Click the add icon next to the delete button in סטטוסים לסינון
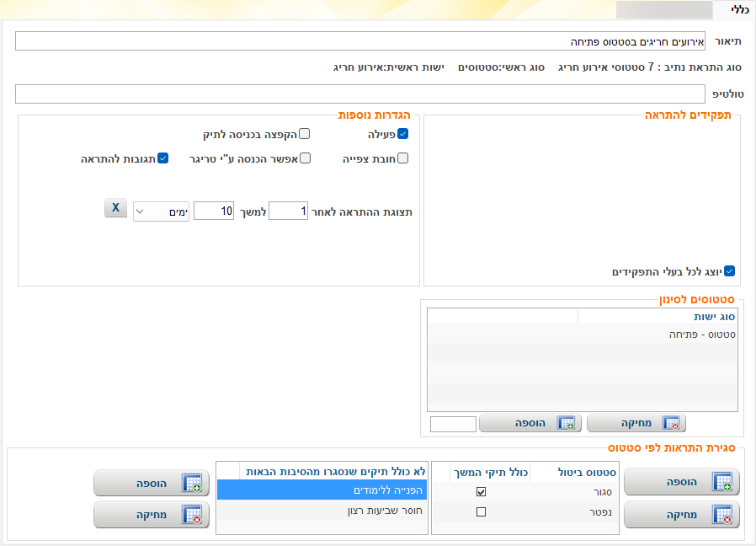 click(x=566, y=423)
